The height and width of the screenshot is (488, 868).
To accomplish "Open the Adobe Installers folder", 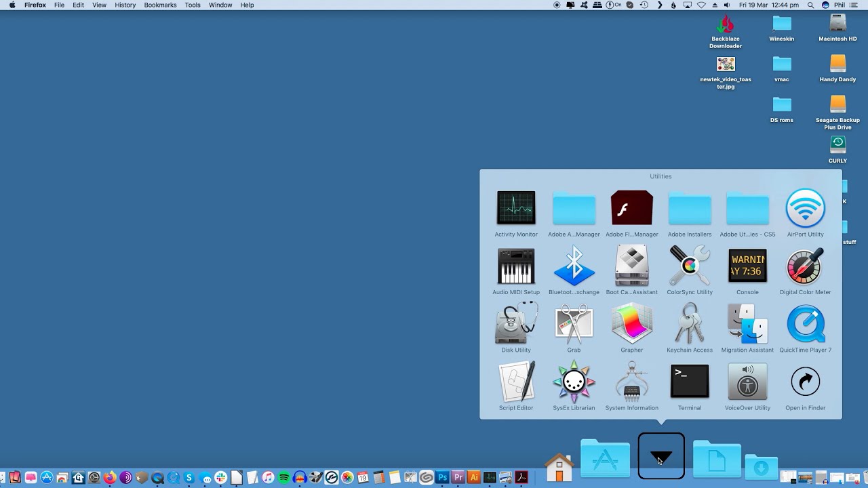I will pos(690,207).
